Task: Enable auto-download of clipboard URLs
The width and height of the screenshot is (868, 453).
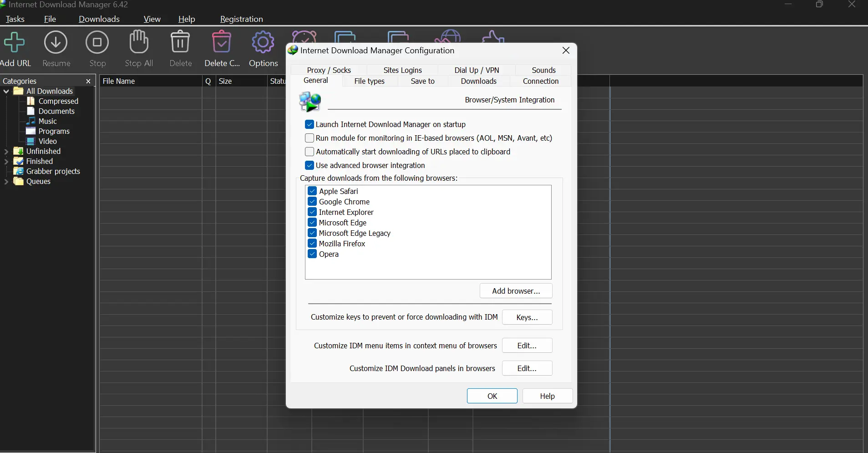Action: (310, 152)
